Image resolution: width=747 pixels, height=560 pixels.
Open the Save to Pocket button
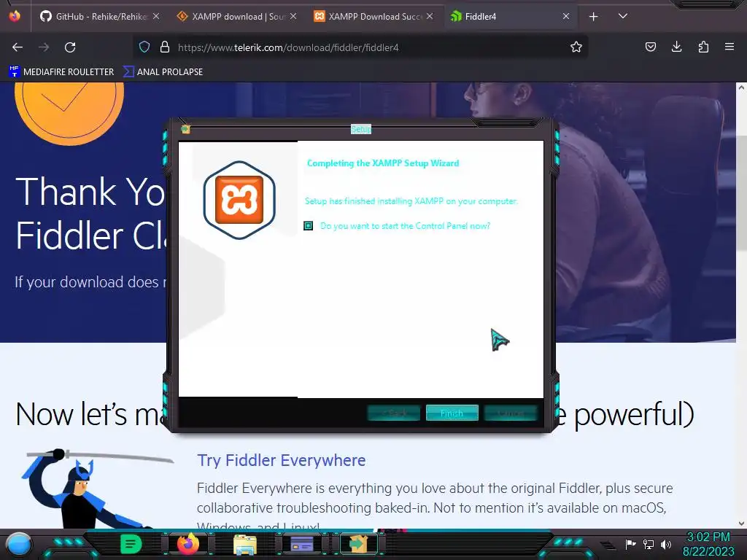pyautogui.click(x=650, y=47)
